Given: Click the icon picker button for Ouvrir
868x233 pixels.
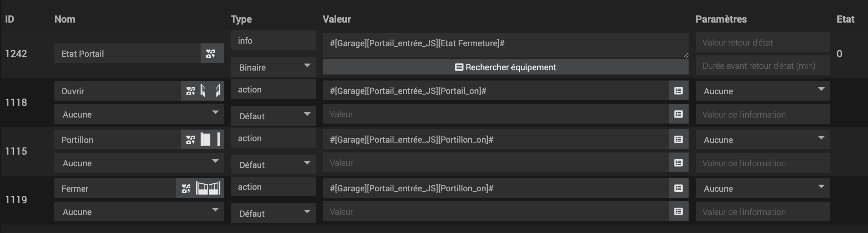Looking at the screenshot, I should (190, 91).
